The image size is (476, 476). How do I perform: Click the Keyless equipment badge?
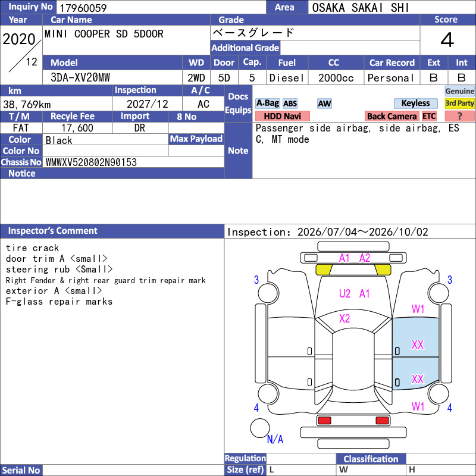point(415,104)
